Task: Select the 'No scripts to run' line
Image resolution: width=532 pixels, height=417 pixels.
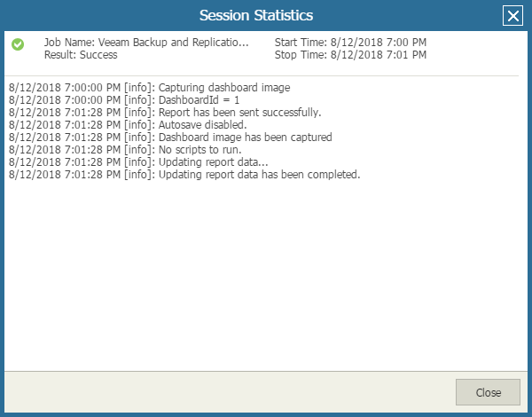Action: click(125, 150)
